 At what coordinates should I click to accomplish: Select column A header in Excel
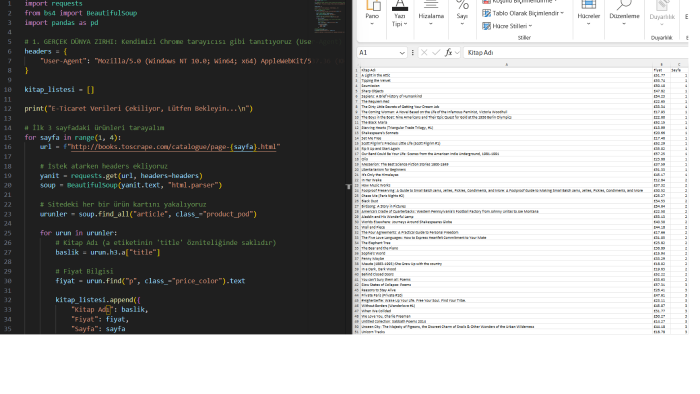pos(506,65)
